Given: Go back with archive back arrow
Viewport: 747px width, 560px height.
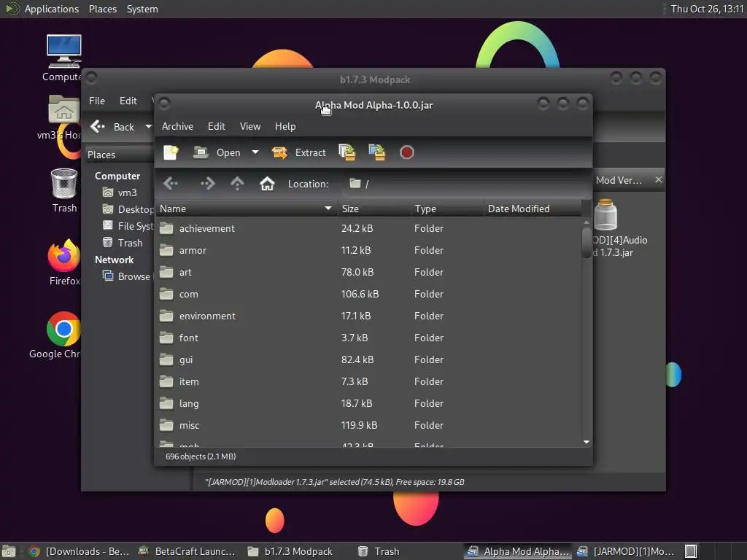Looking at the screenshot, I should click(171, 184).
